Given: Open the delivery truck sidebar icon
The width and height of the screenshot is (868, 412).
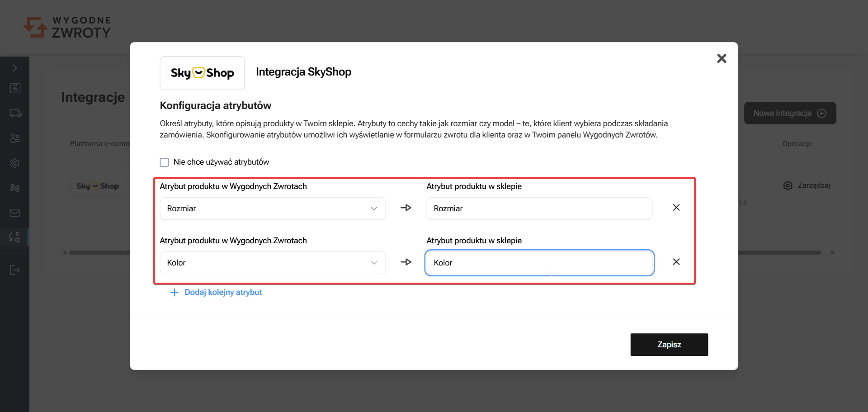Looking at the screenshot, I should pos(15,113).
